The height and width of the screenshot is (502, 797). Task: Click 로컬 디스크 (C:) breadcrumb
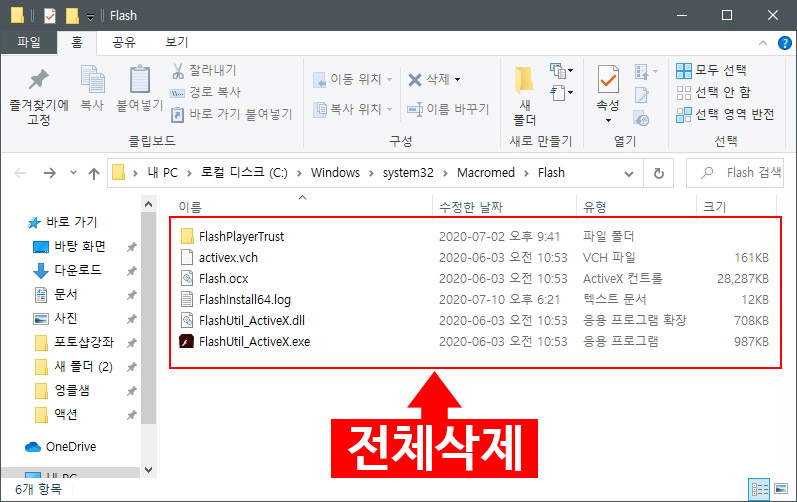tap(244, 173)
